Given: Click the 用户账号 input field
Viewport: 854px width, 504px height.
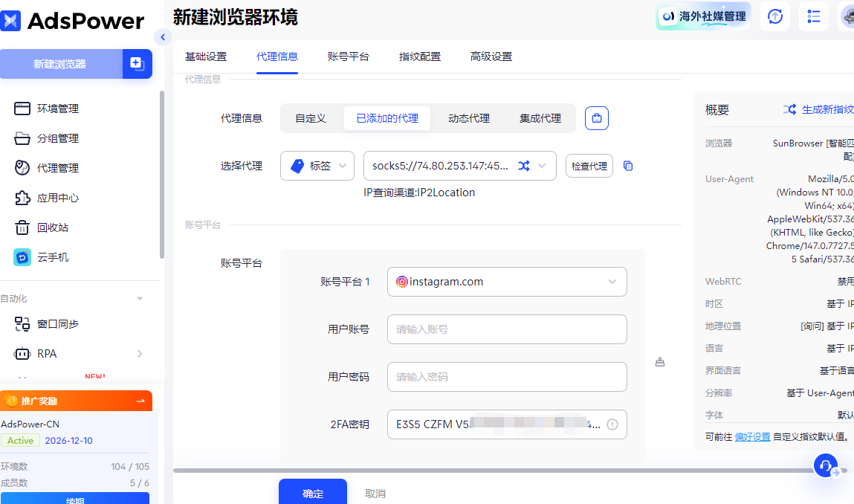Looking at the screenshot, I should [x=507, y=329].
